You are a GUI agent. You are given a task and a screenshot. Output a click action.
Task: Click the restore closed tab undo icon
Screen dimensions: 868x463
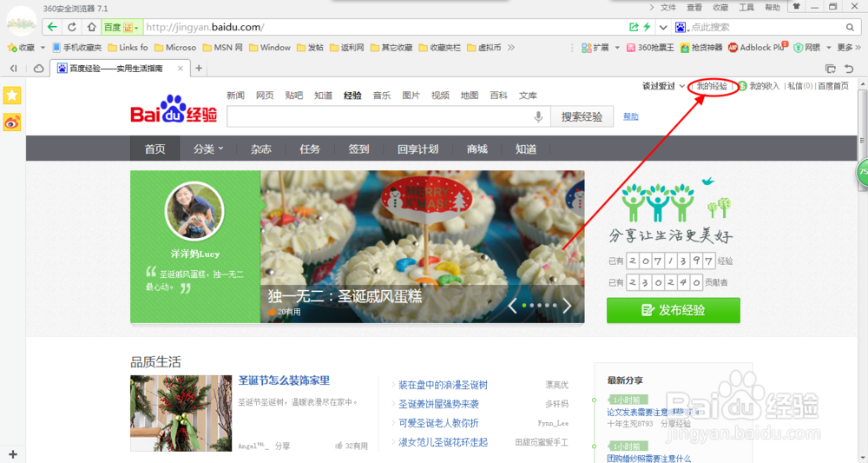tap(849, 69)
